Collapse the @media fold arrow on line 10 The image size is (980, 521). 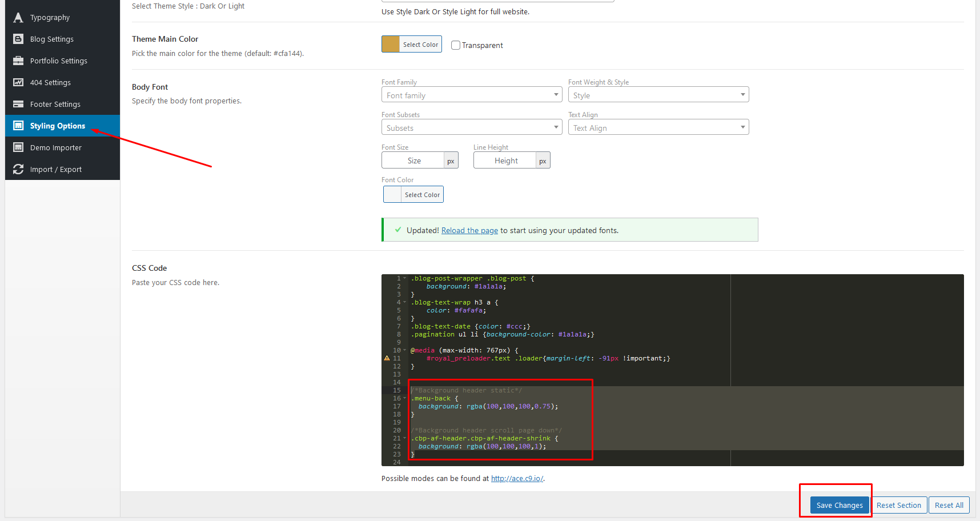(405, 350)
